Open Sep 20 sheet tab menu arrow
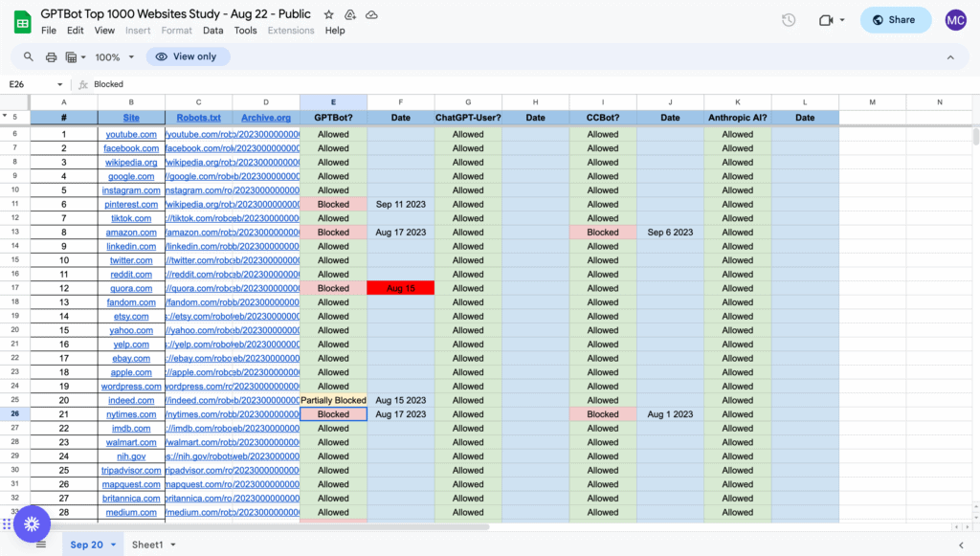The image size is (980, 556). click(x=113, y=545)
